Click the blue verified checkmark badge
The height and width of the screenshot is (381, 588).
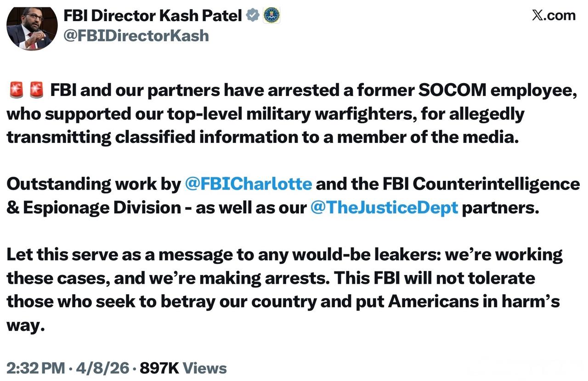[x=253, y=16]
